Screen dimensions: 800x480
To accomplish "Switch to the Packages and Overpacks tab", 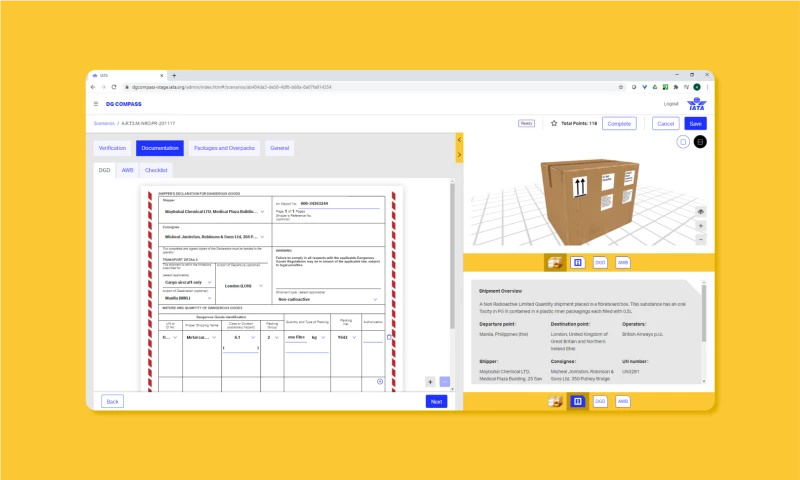I will (224, 148).
